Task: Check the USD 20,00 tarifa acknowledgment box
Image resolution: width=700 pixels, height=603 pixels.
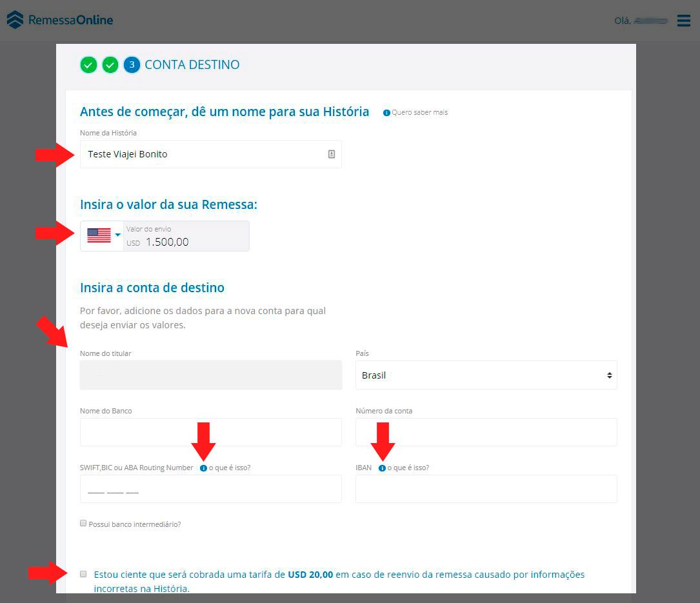Action: click(x=83, y=574)
